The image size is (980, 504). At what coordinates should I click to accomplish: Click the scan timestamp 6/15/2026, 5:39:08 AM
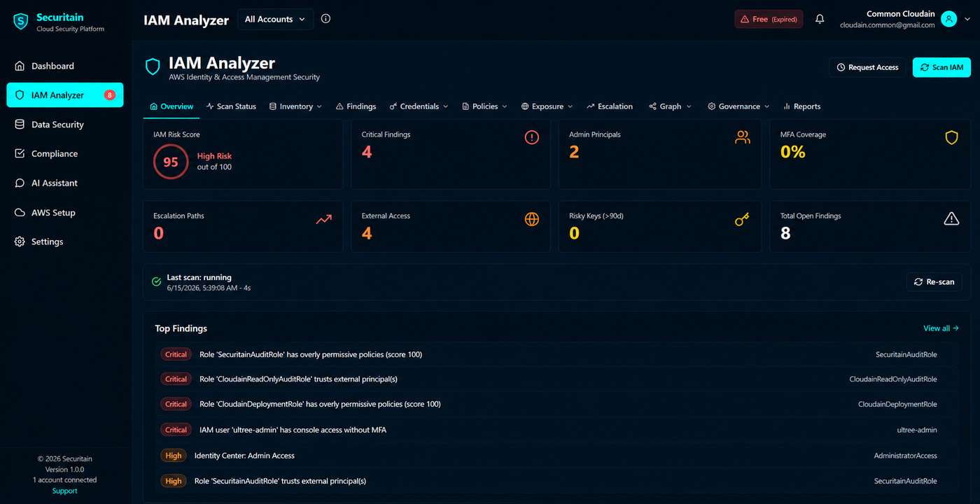[203, 288]
